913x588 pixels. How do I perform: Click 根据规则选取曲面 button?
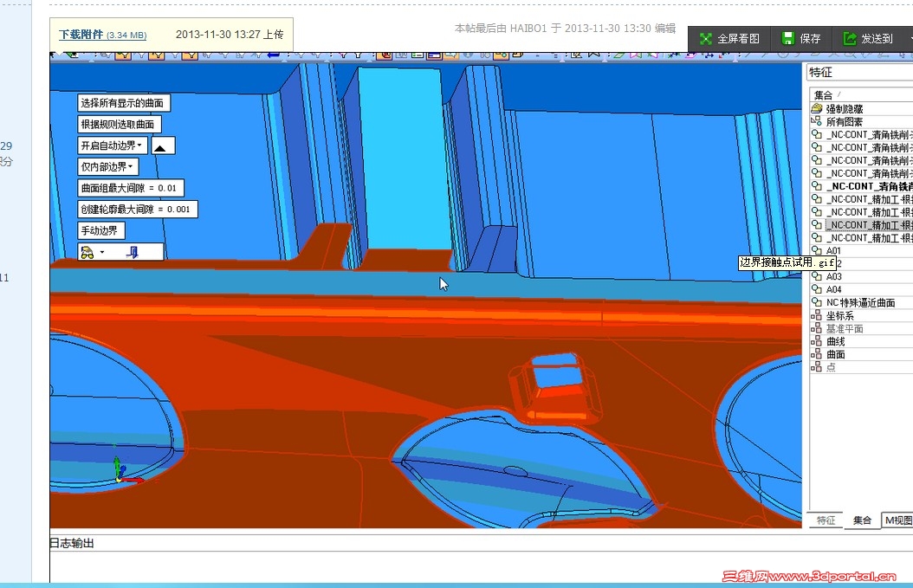click(x=119, y=124)
